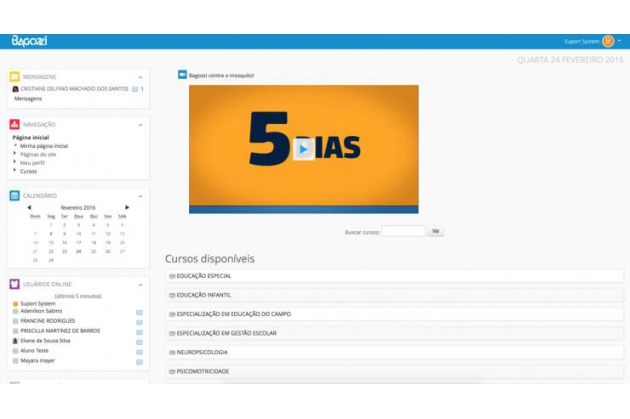The image size is (630, 419).
Task: Play the 5 Dias video
Action: pos(303,149)
